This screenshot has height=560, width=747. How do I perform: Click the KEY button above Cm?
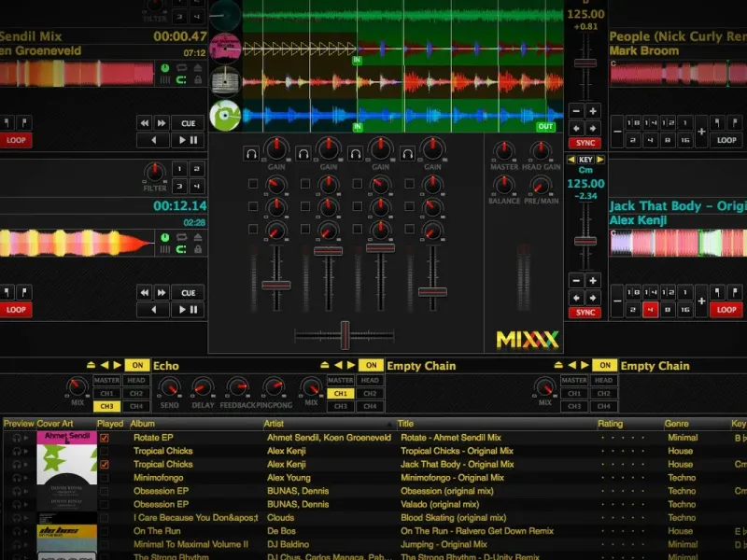(x=585, y=160)
